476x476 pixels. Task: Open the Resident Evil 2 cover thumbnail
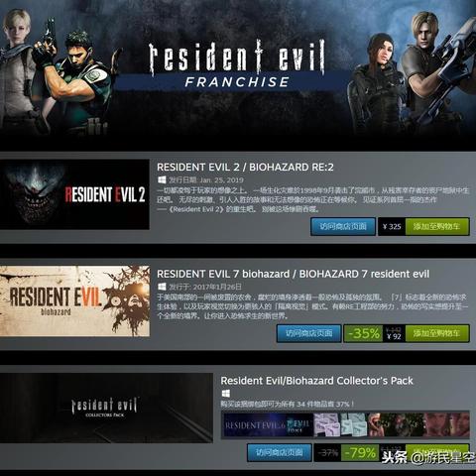point(74,194)
